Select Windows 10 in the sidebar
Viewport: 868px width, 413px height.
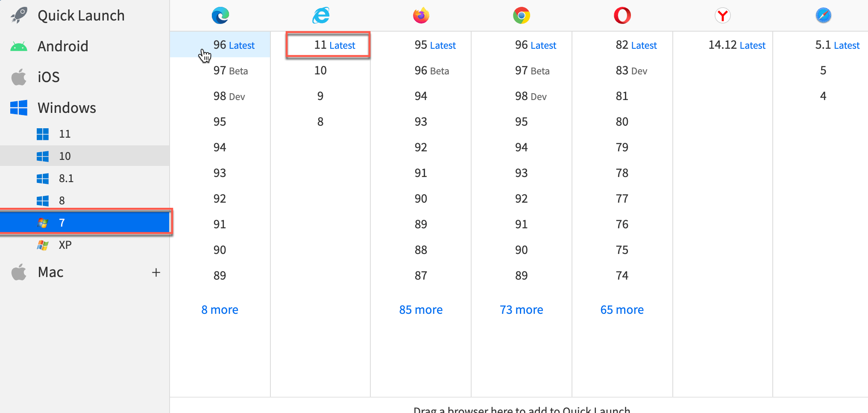tap(65, 156)
